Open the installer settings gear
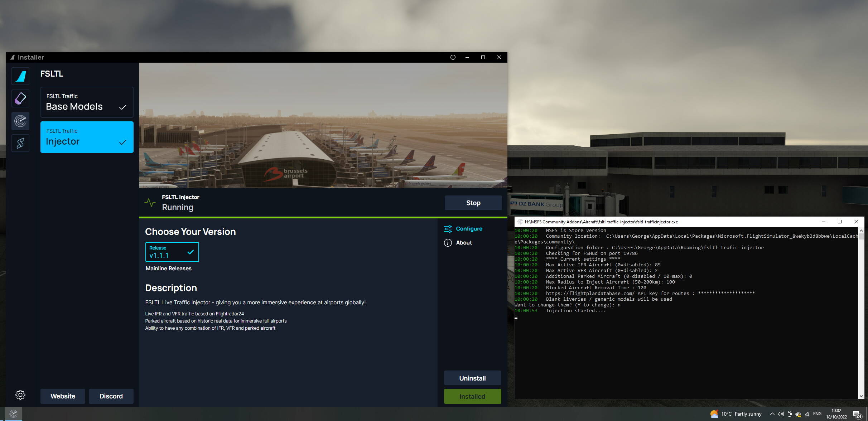 pos(20,395)
